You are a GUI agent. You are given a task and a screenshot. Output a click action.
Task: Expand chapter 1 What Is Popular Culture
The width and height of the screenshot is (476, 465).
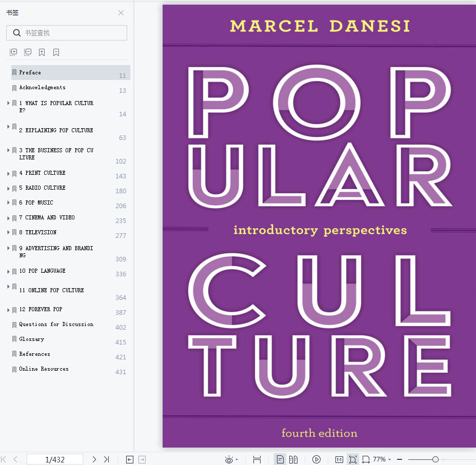click(9, 103)
